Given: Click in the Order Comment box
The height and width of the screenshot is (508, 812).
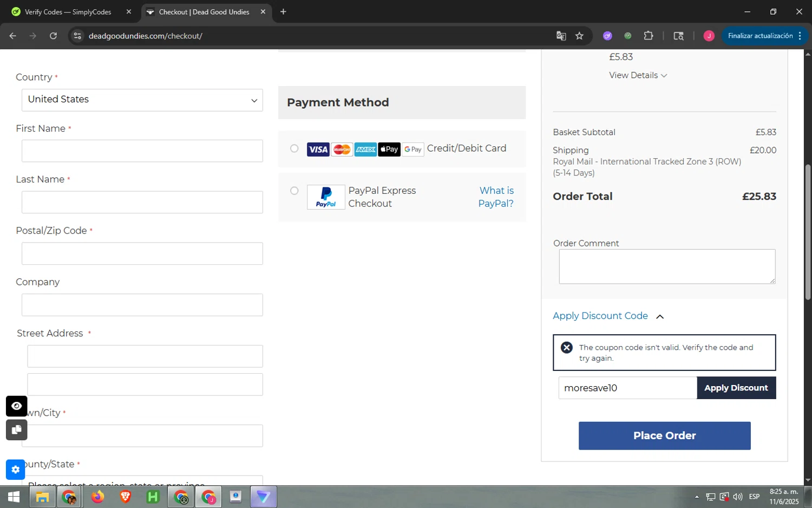Looking at the screenshot, I should click(667, 266).
